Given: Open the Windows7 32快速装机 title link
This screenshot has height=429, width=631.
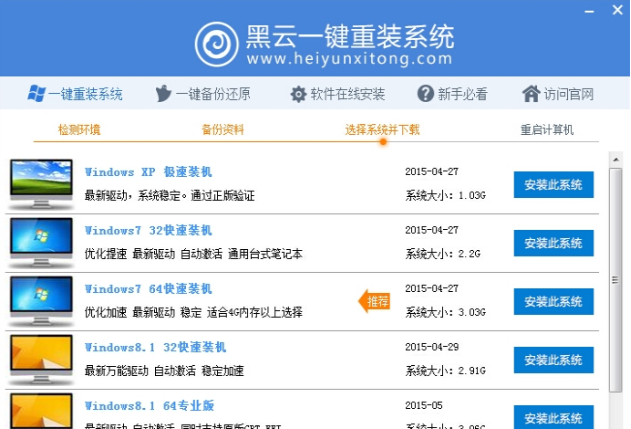Looking at the screenshot, I should click(155, 231).
